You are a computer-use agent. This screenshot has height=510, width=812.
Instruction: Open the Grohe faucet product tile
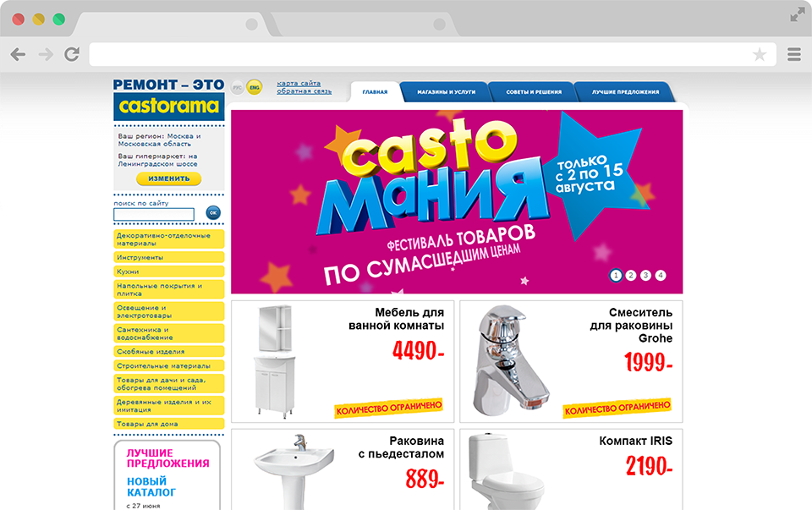(571, 361)
